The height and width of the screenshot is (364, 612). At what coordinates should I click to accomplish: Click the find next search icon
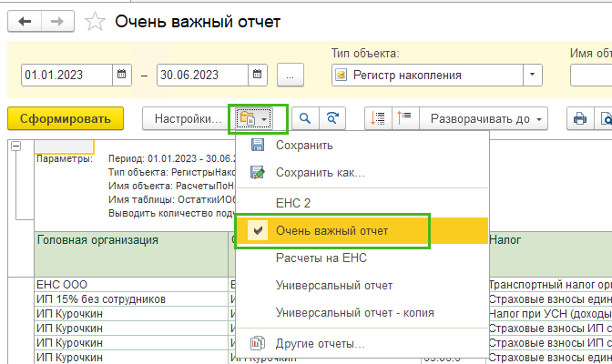point(332,118)
